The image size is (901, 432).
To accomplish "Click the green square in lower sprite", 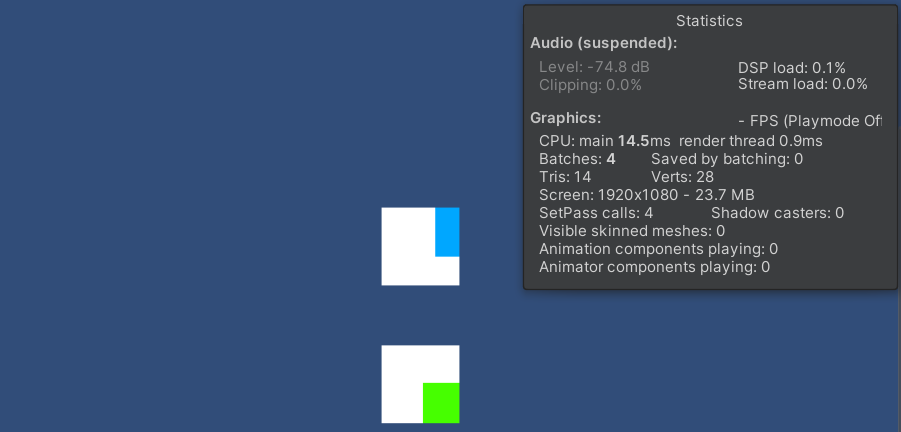I will [441, 403].
